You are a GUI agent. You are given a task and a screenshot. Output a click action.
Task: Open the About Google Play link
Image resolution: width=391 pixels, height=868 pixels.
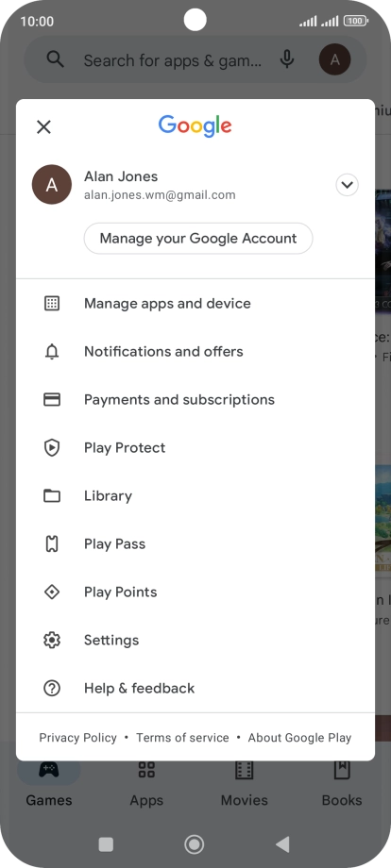click(299, 738)
